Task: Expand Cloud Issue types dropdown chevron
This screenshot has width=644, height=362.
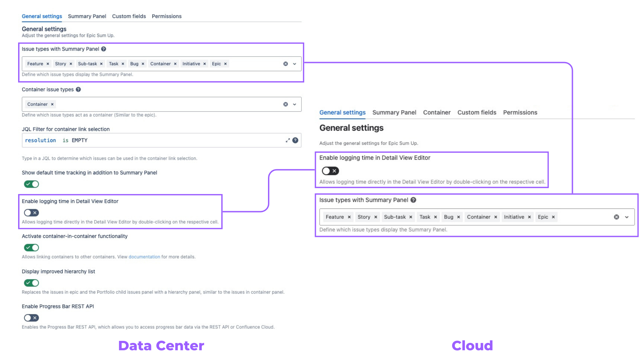Action: (627, 217)
